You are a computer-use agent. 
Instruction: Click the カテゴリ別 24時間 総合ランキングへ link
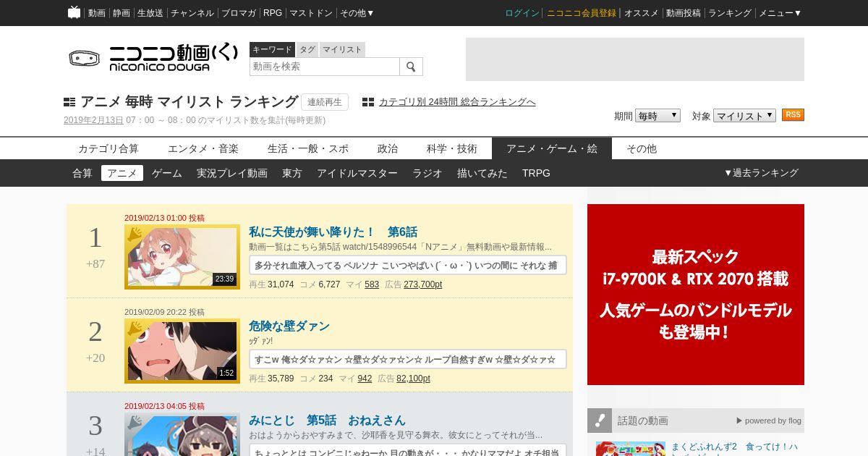(457, 102)
